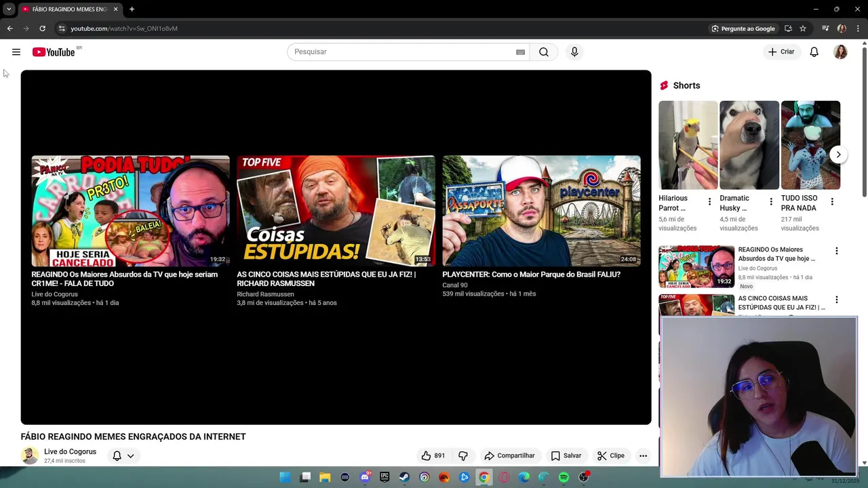Viewport: 868px width, 488px height.
Task: View site information icon in address bar
Action: point(61,28)
